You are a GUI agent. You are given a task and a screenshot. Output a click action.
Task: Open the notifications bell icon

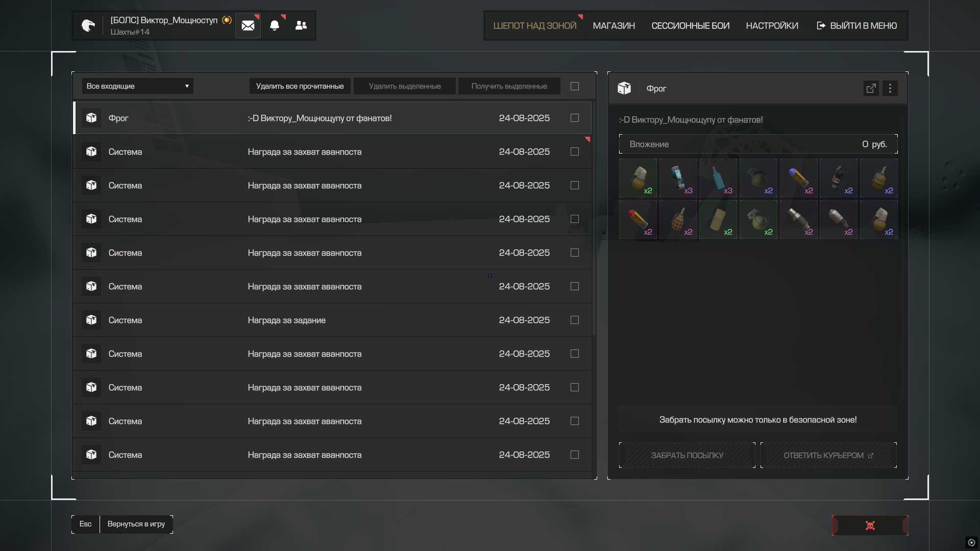pyautogui.click(x=275, y=26)
